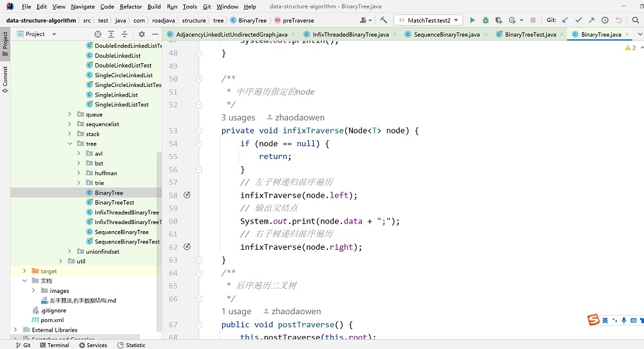Open the Refactor menu

point(131,6)
